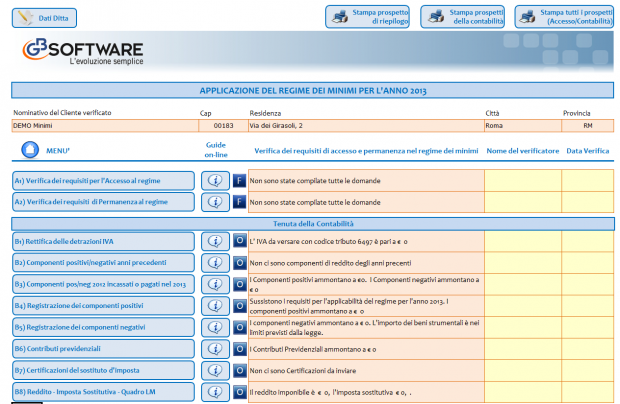Click 'Non ci sono Certificazioni da inviare' text
This screenshot has width=620, height=404.
303,371
